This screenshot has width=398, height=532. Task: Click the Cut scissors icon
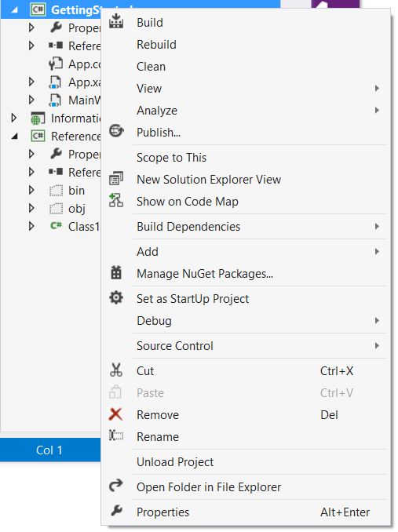[116, 370]
